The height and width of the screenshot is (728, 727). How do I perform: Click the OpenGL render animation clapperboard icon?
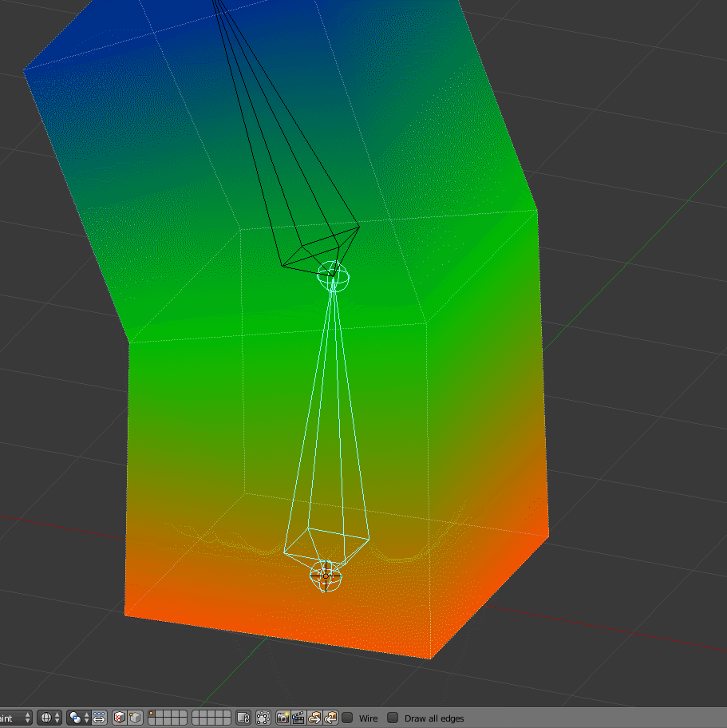click(298, 718)
